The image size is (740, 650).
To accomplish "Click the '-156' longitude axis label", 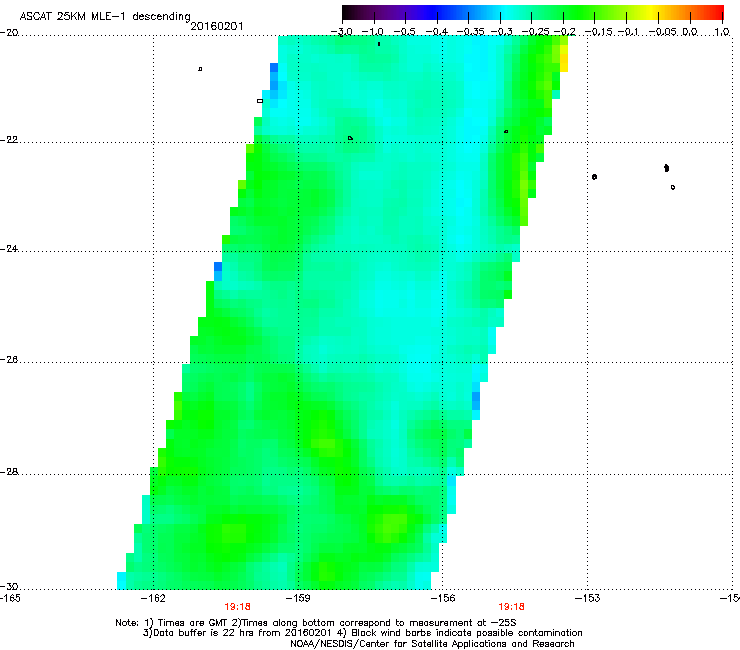I will coord(443,599).
